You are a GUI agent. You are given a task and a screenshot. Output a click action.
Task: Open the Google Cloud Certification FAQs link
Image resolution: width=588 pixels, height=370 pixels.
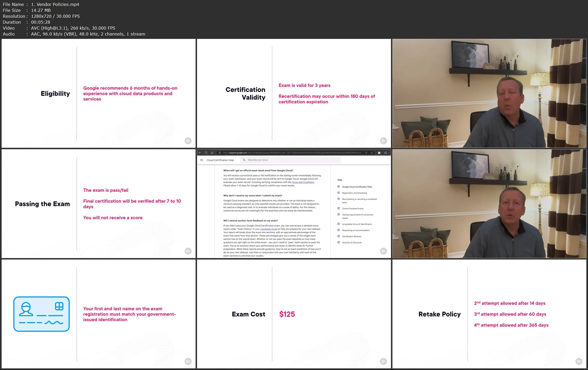[357, 187]
